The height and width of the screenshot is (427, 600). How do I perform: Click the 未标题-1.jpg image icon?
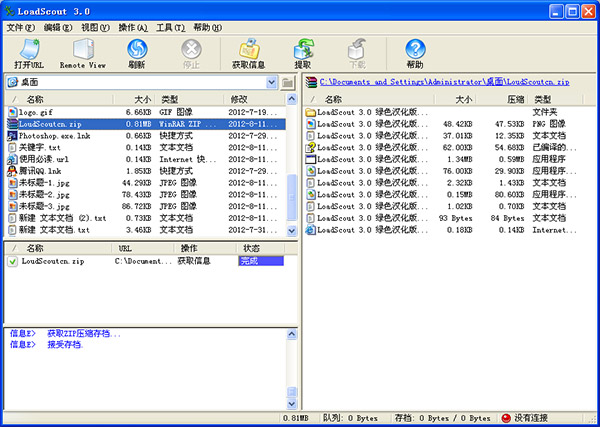point(13,183)
